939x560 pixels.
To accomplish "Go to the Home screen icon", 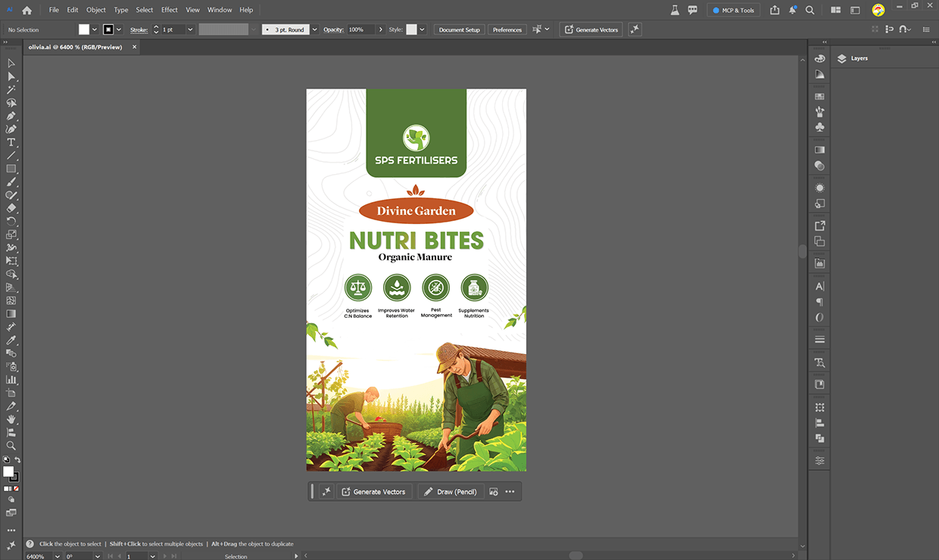I will [x=27, y=10].
